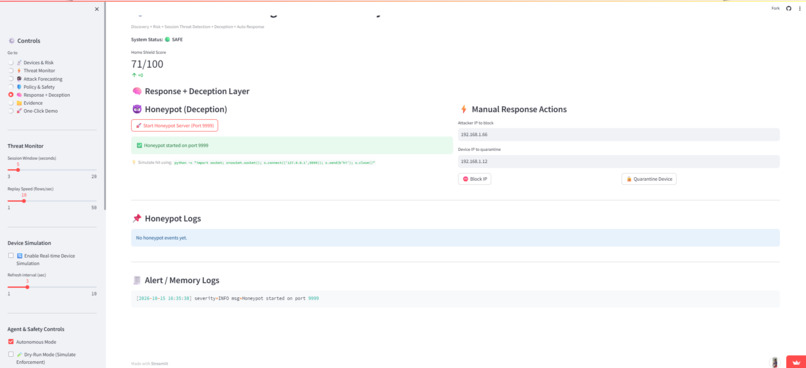Click the Controls heading icon in sidebar
The width and height of the screenshot is (806, 368).
click(x=12, y=41)
